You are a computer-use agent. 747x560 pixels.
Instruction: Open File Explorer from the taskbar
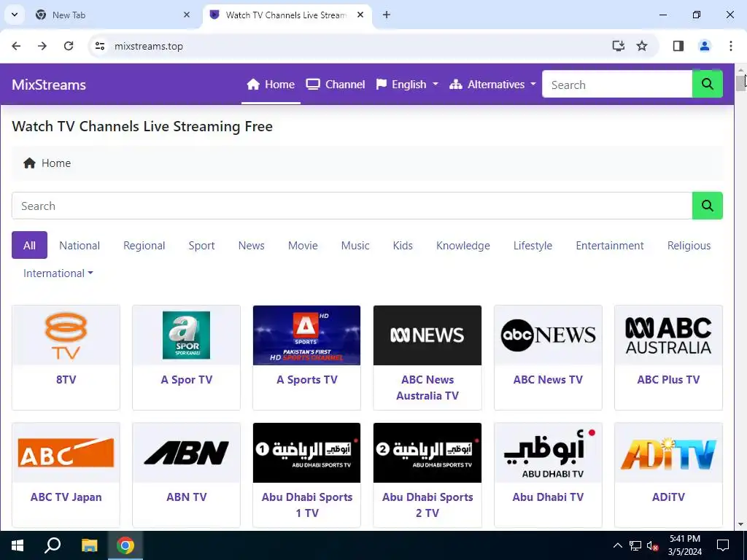click(x=89, y=545)
